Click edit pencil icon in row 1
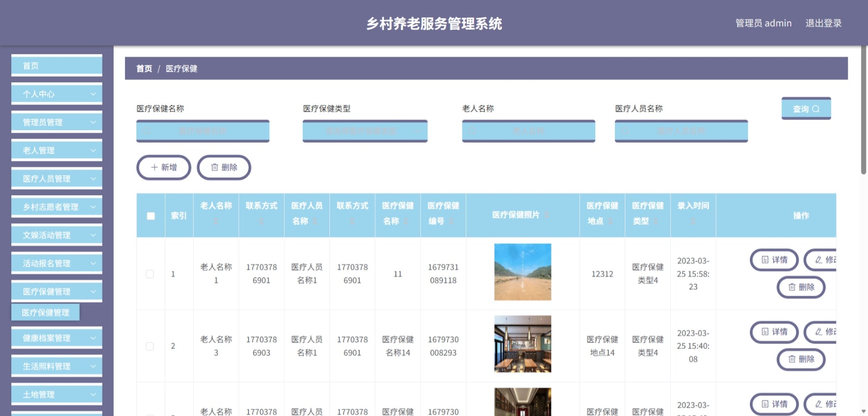Image resolution: width=868 pixels, height=416 pixels. point(819,260)
